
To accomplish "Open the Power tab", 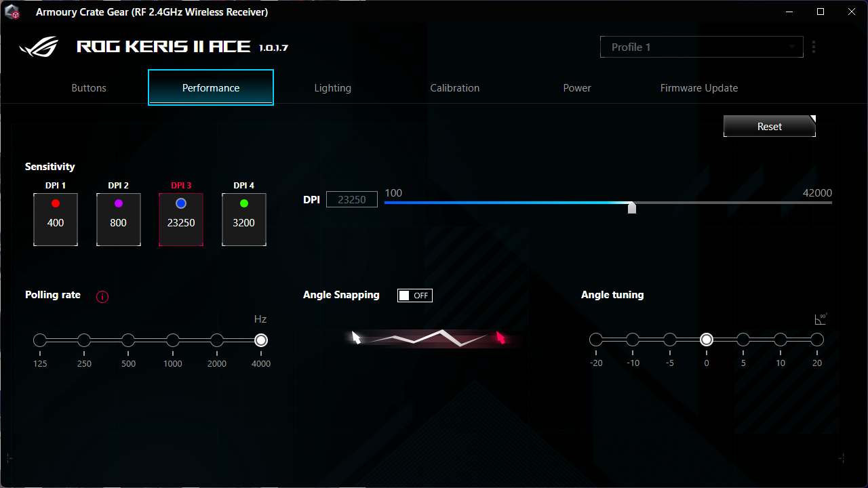I will pyautogui.click(x=577, y=88).
